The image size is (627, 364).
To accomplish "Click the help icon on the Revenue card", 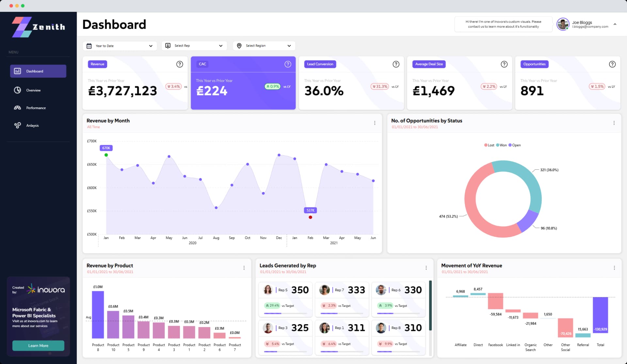I will pyautogui.click(x=180, y=64).
